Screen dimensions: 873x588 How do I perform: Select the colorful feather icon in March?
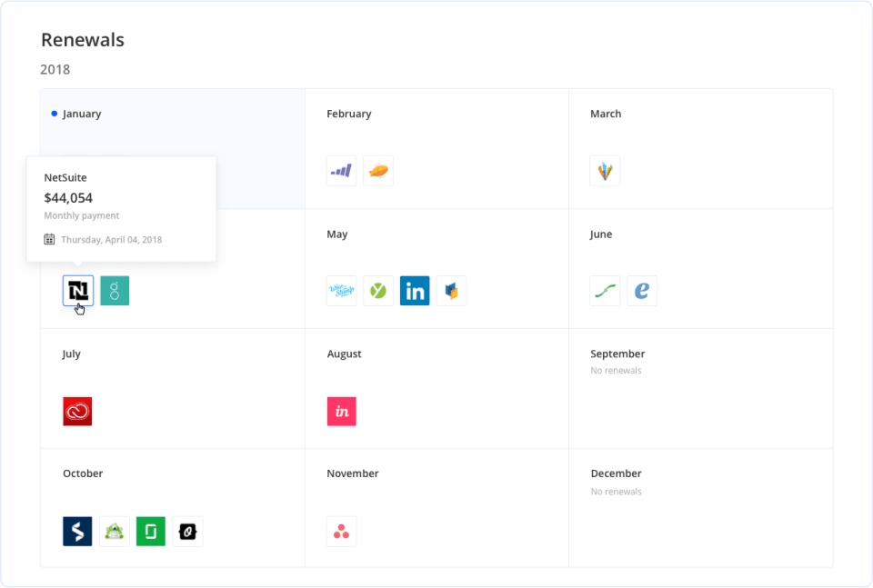605,171
